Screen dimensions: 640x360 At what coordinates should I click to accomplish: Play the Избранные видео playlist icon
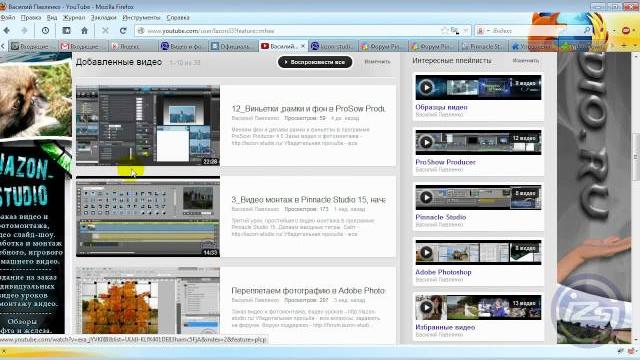(426, 307)
